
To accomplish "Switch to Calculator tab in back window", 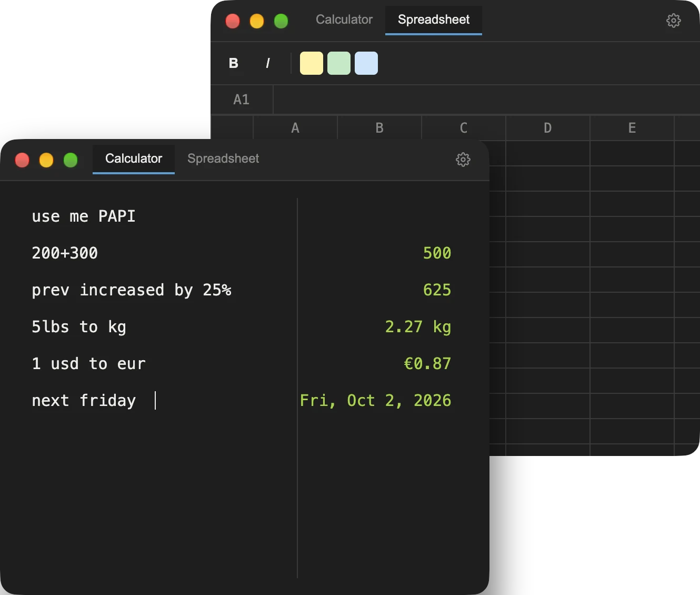I will point(344,19).
